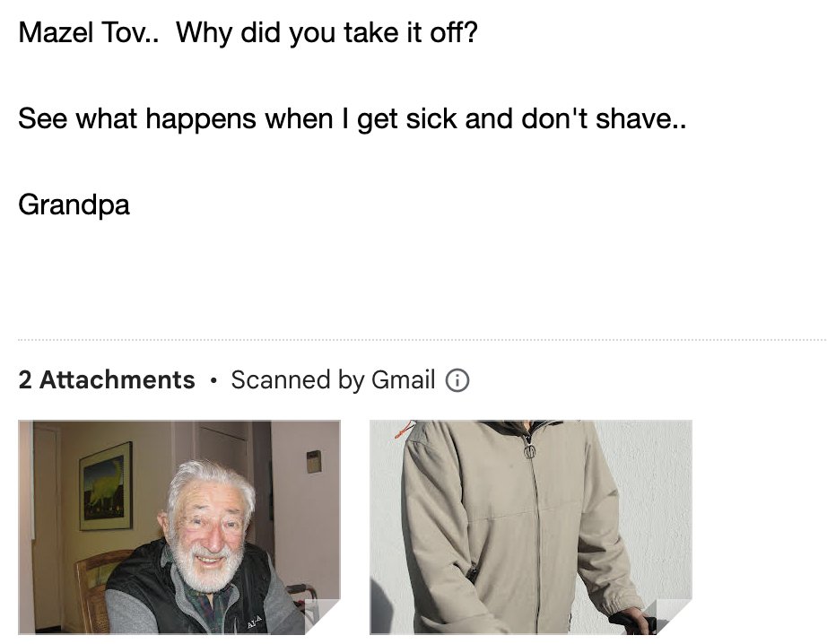
Task: Click "Why did you take it off?" text
Action: [x=327, y=32]
